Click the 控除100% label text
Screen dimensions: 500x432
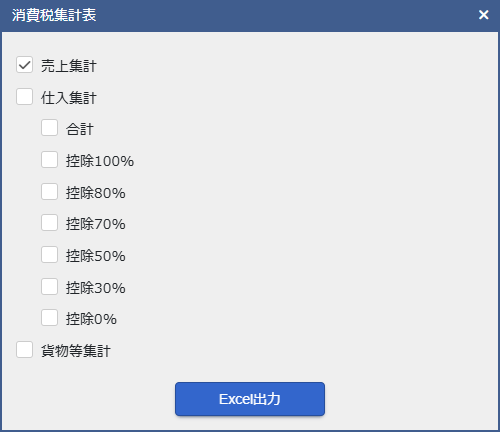[x=100, y=161]
